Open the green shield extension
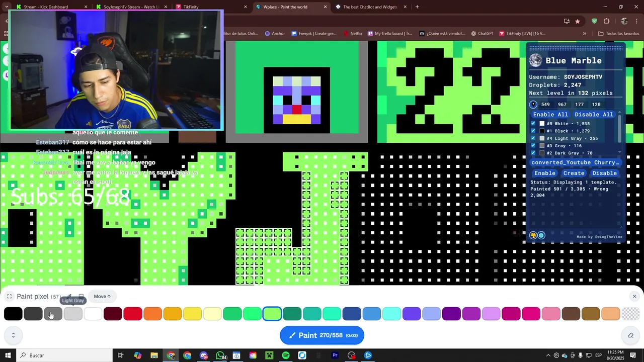 tap(594, 21)
